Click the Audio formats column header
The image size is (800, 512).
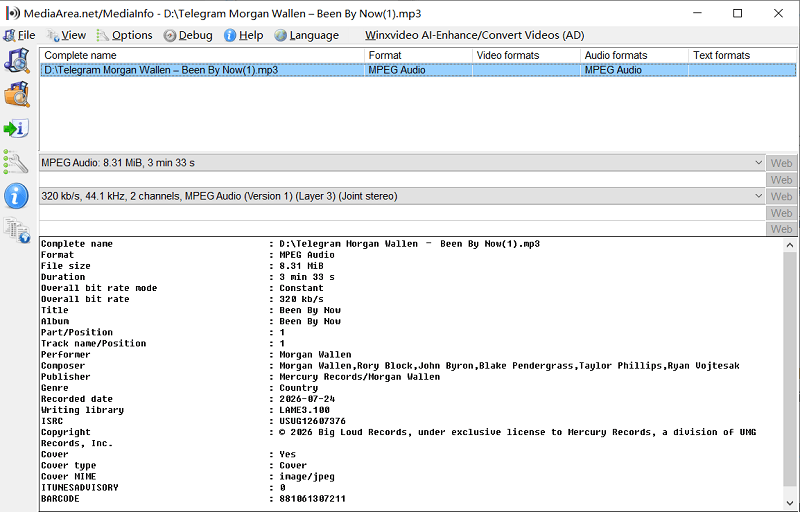(x=635, y=55)
